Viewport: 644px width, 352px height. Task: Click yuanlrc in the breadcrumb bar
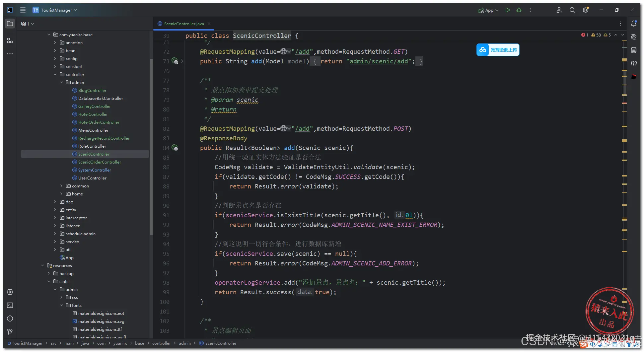pyautogui.click(x=120, y=343)
